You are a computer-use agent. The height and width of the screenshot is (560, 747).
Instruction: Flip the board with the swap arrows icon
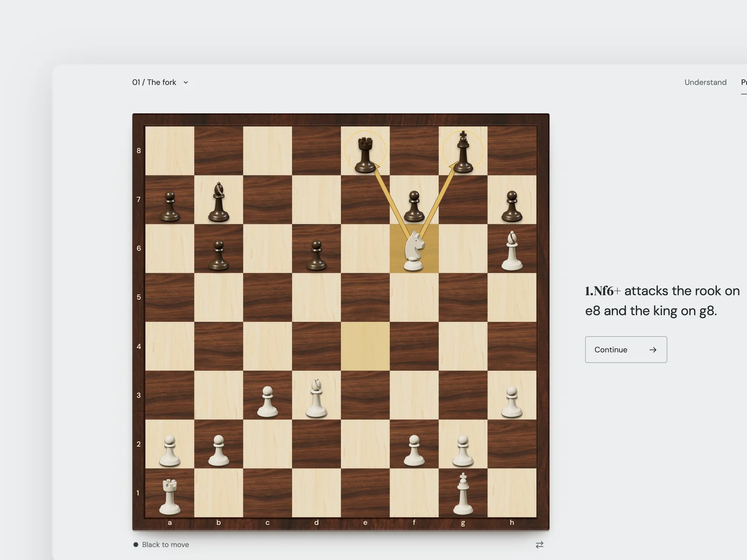coord(540,545)
